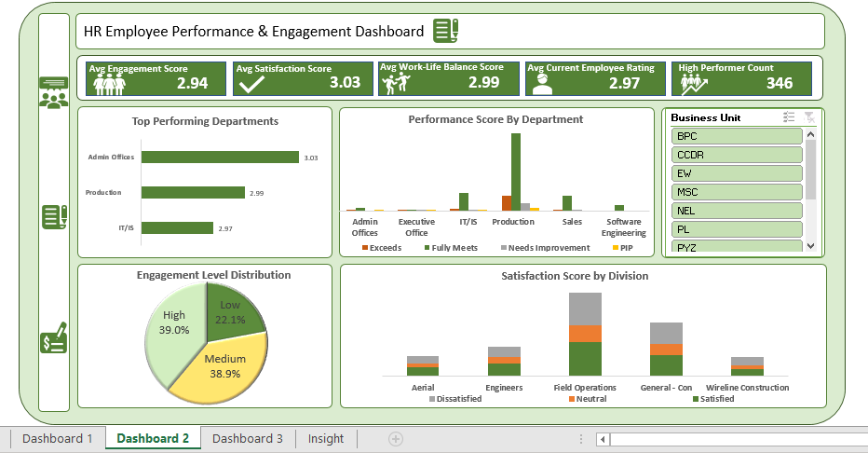
Task: Click the people icon in Avg Engagement Score
Action: [x=109, y=85]
